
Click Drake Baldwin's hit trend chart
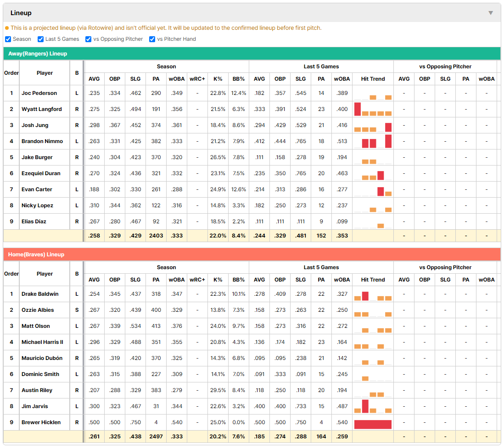point(373,294)
